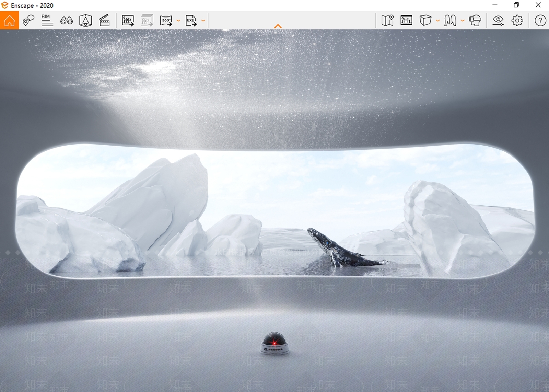
Task: Open visual settings eye icon
Action: click(498, 21)
